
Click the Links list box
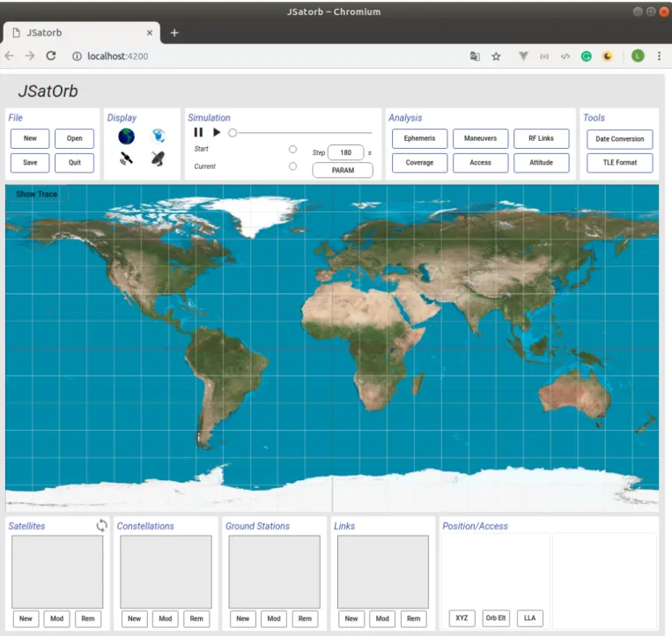383,572
